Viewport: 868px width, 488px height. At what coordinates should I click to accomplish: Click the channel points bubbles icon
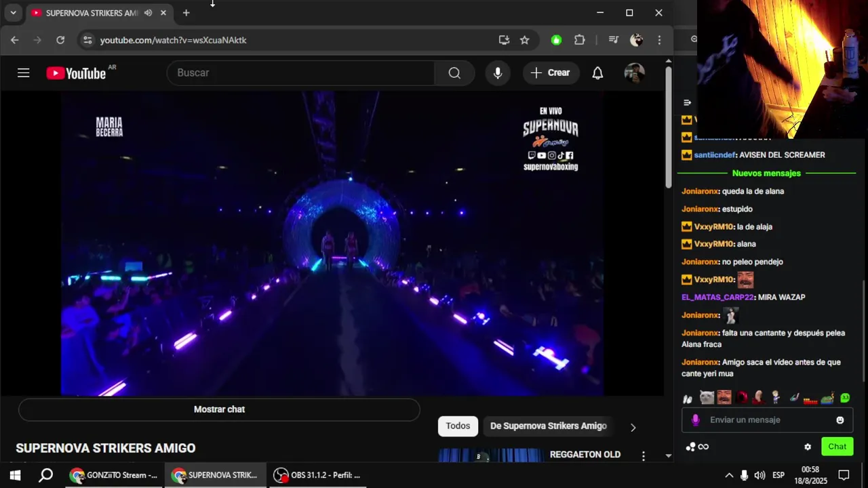click(690, 447)
